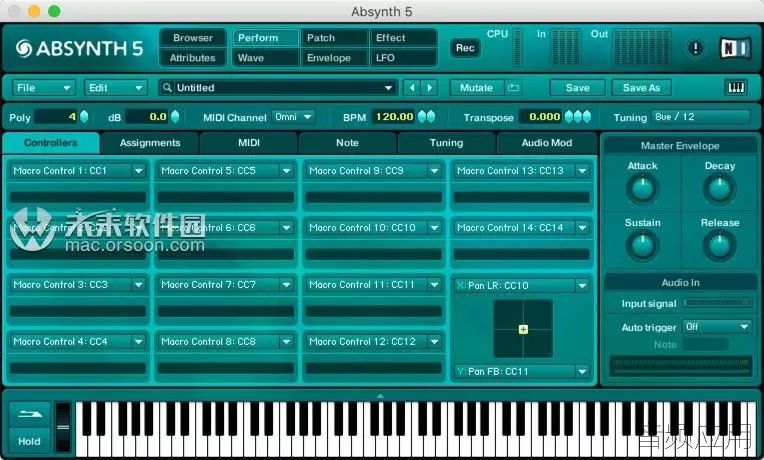Open the Envelope window
The width and height of the screenshot is (764, 460).
(x=334, y=58)
